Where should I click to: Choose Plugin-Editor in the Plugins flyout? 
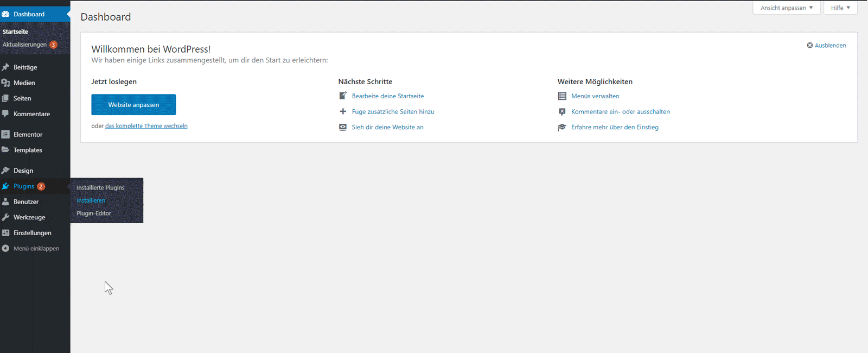[94, 213]
